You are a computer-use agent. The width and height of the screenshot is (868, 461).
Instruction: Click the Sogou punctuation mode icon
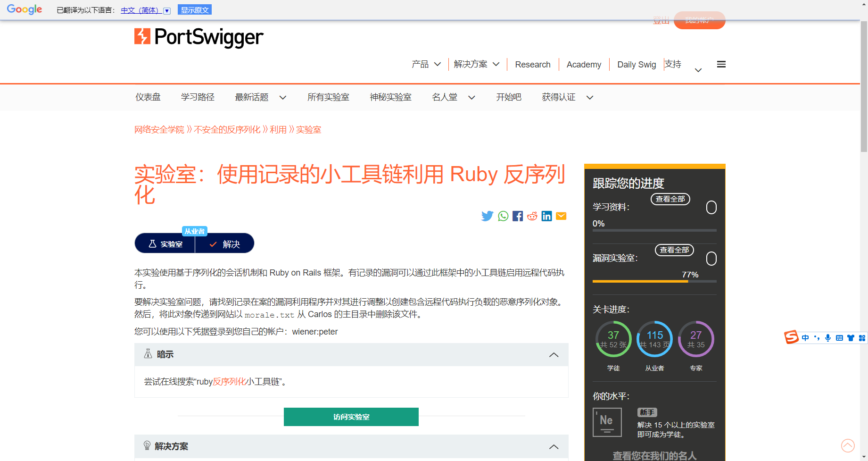817,338
